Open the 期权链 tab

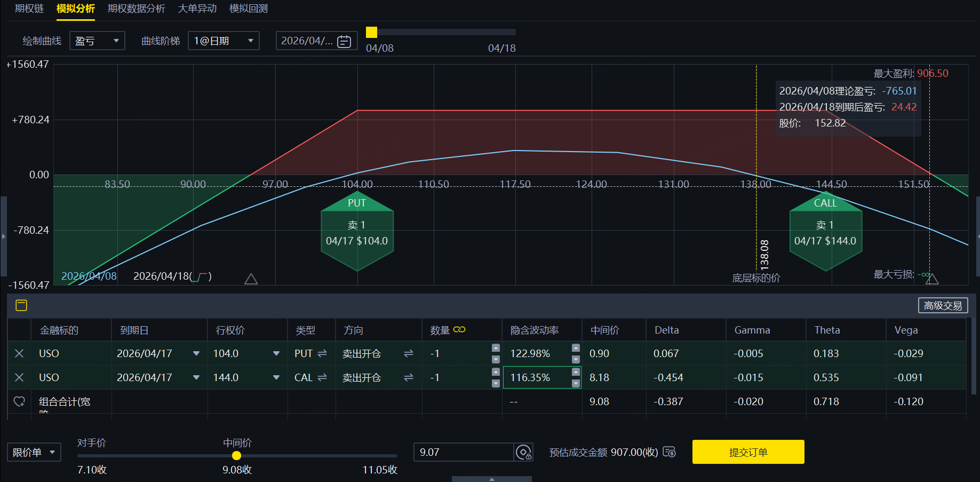click(x=29, y=9)
